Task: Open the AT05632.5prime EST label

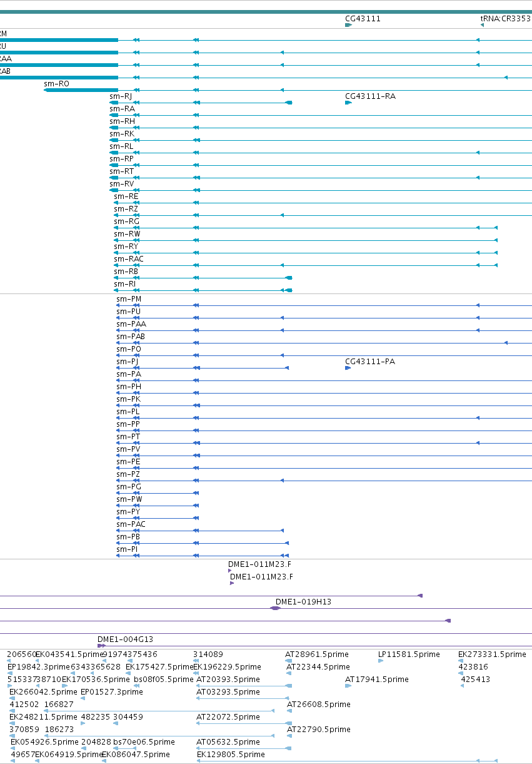Action: click(228, 742)
